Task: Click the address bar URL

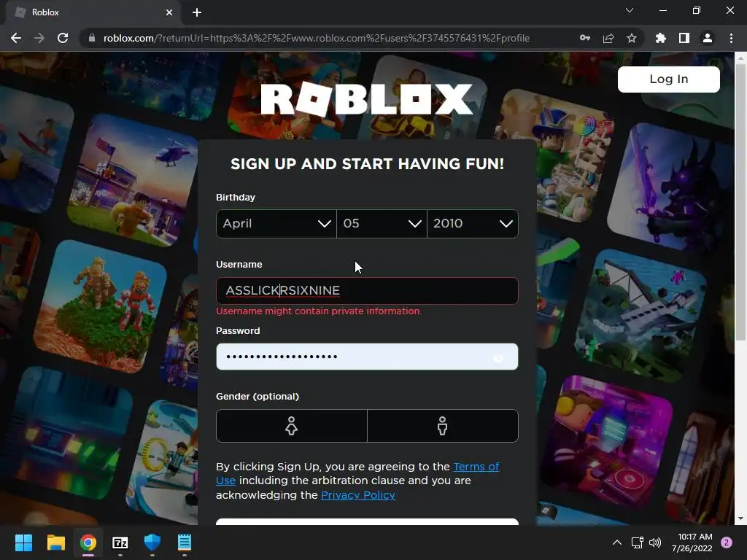Action: click(x=317, y=38)
